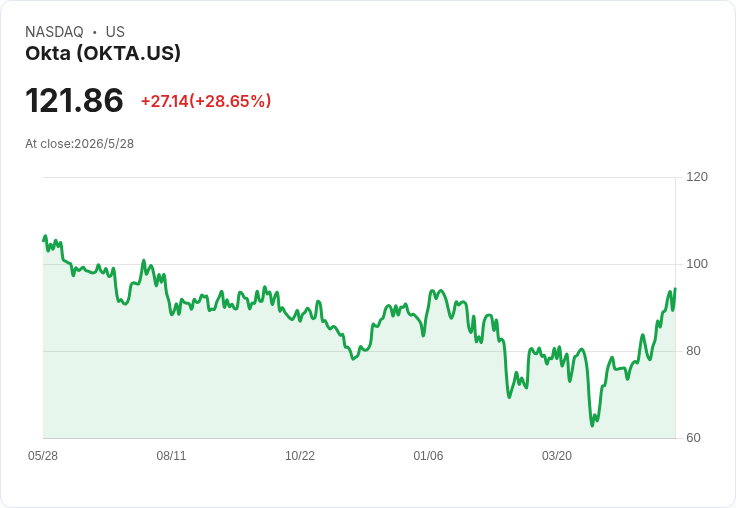Click the 80 y-axis price label
The image size is (736, 508).
click(x=693, y=351)
